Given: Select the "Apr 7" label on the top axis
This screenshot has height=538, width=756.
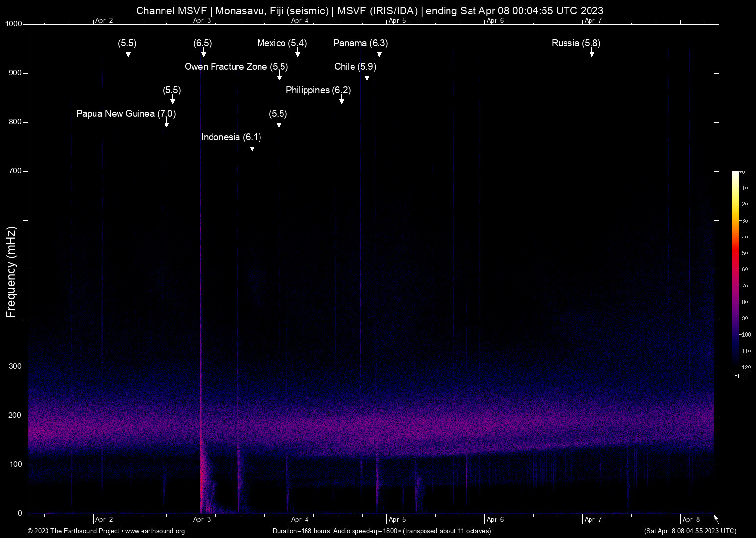Looking at the screenshot, I should [593, 21].
